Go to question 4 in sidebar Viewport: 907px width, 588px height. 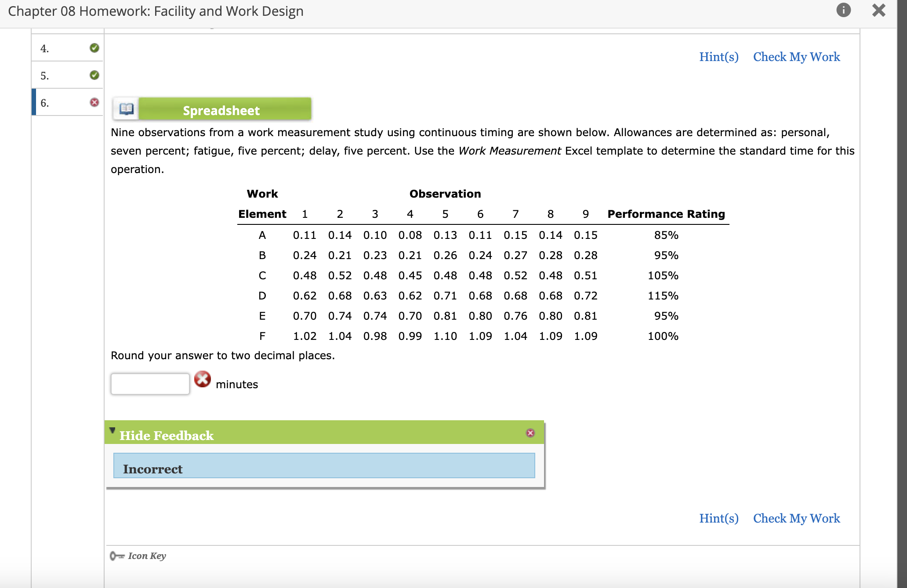tap(45, 48)
